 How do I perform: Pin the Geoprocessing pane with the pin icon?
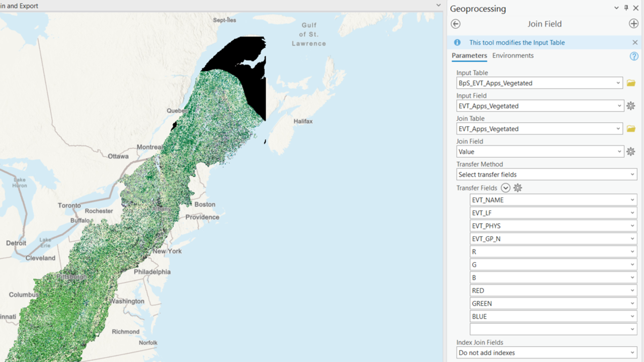coord(625,8)
